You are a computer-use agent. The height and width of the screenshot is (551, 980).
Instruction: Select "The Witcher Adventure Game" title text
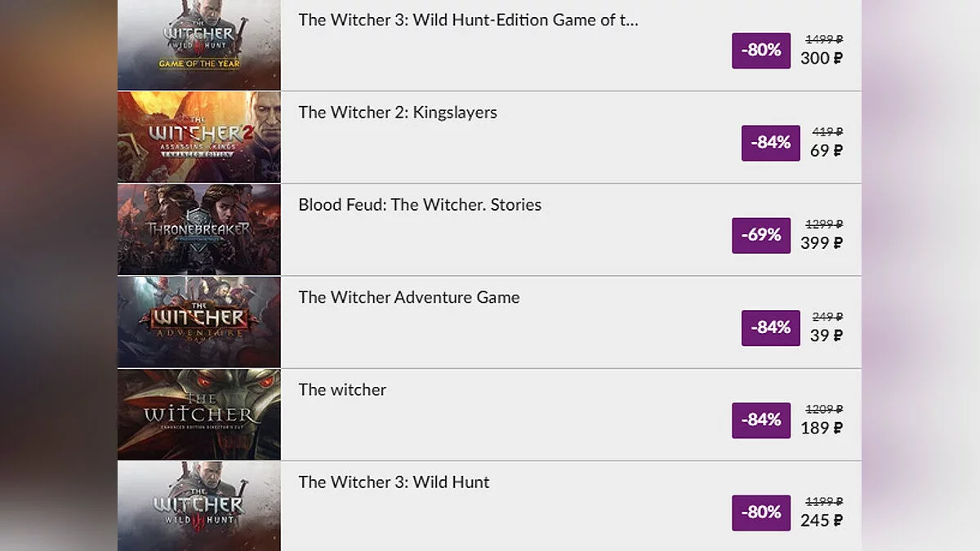(x=409, y=297)
